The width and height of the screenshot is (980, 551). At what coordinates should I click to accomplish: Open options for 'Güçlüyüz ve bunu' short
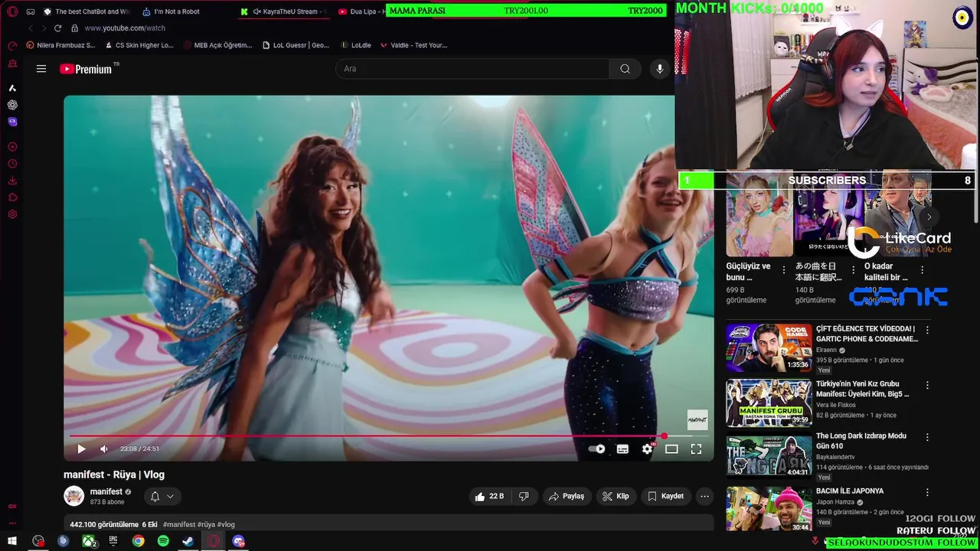click(783, 269)
